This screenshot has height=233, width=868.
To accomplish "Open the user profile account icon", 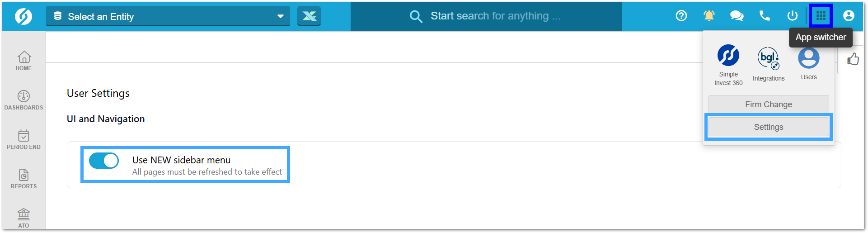I will (849, 16).
